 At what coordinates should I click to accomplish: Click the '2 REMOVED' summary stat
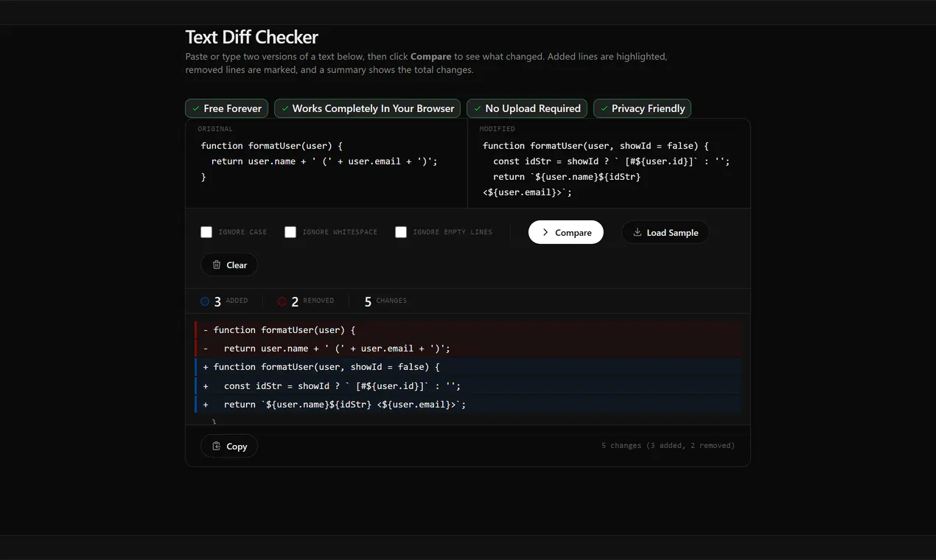[x=306, y=301]
